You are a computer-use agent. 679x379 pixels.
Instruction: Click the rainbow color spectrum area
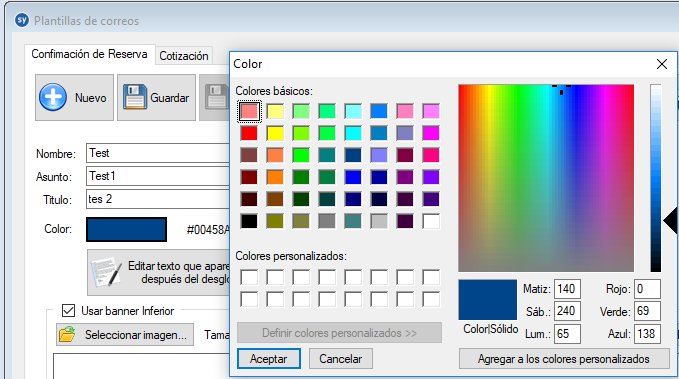coord(546,178)
